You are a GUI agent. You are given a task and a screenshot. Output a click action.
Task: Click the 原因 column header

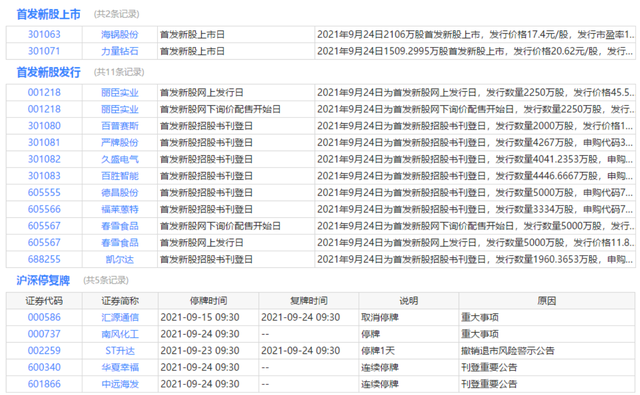547,301
